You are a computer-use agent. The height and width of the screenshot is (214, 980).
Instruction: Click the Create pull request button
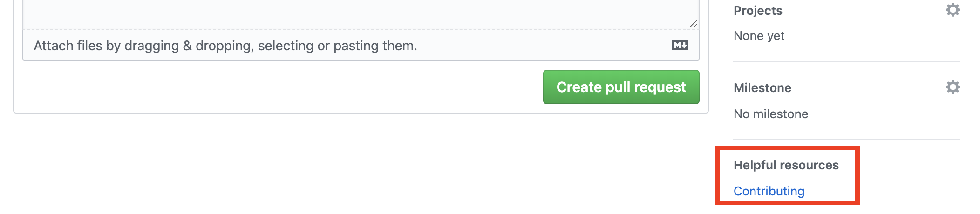[x=621, y=87]
